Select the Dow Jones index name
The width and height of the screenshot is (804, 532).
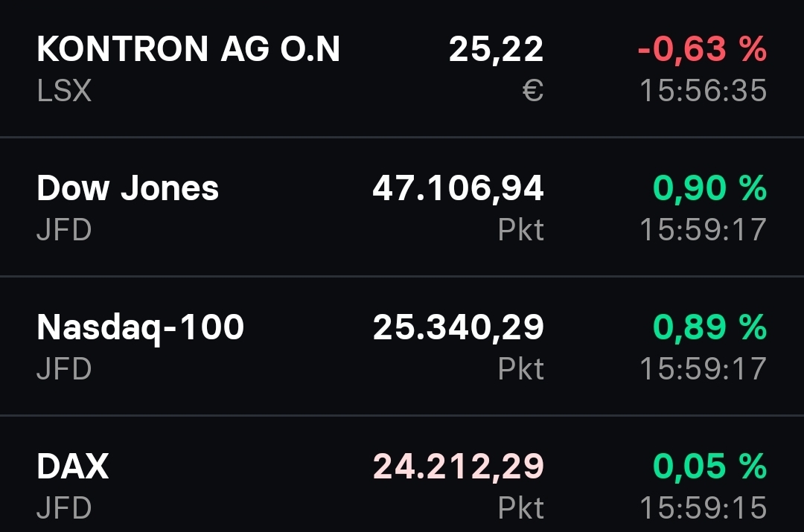pyautogui.click(x=127, y=188)
